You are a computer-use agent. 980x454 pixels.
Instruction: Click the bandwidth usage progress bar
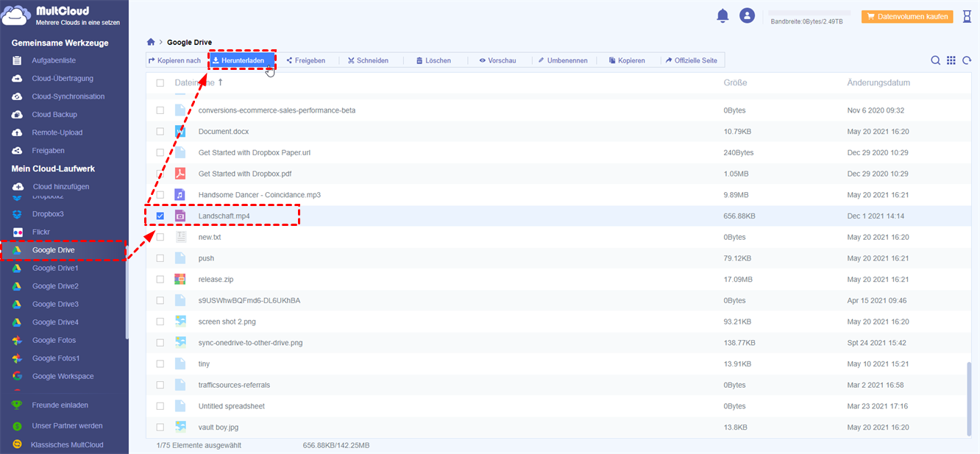coord(809,13)
